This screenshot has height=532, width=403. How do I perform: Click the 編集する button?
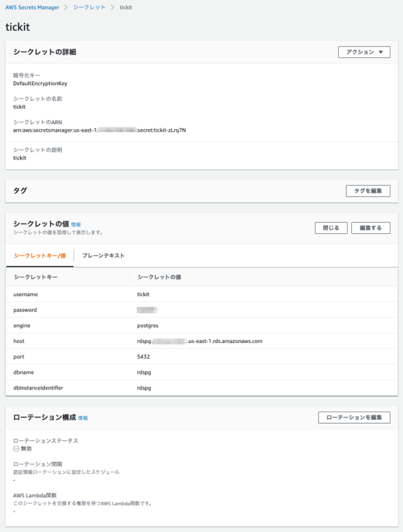370,228
